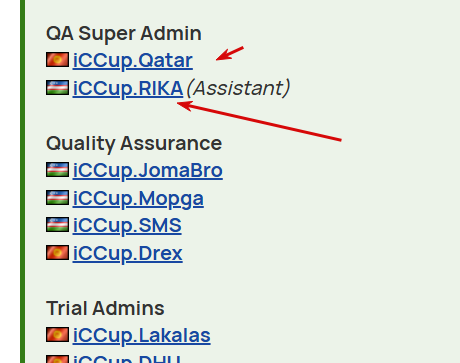Image resolution: width=460 pixels, height=363 pixels.
Task: Visit the iCCup.JomaBro profile link
Action: [148, 170]
